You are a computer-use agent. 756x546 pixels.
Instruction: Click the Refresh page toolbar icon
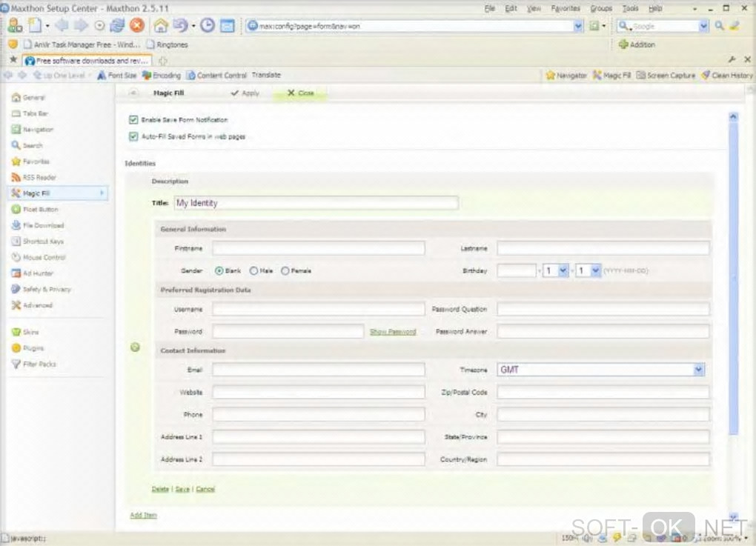click(117, 25)
